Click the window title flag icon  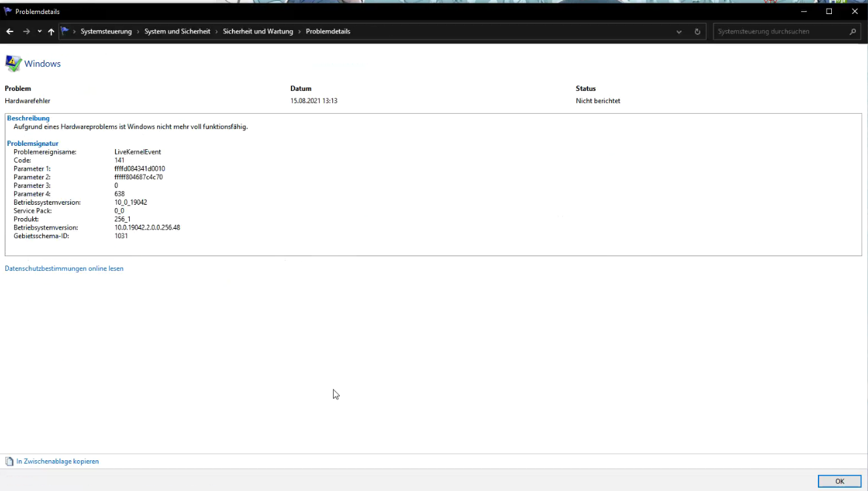[x=8, y=11]
